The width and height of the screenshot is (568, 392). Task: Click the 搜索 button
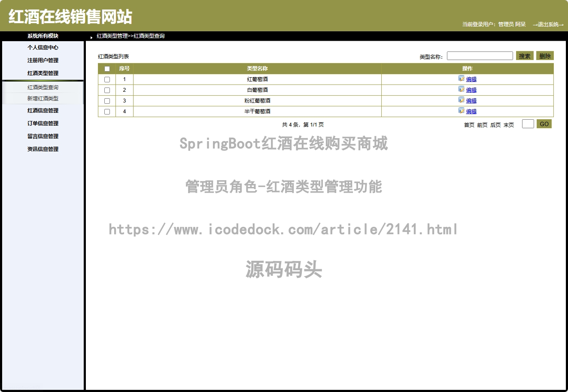(525, 56)
